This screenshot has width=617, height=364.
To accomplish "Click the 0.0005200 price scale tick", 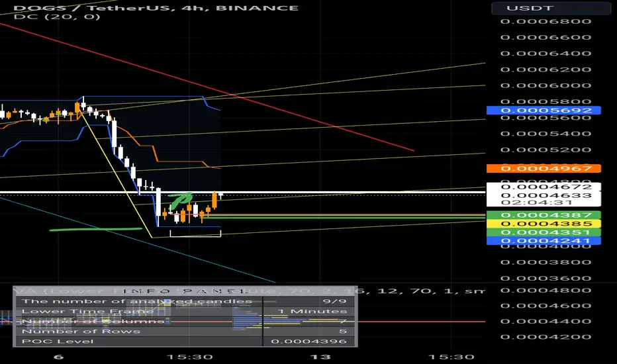I will click(x=546, y=150).
